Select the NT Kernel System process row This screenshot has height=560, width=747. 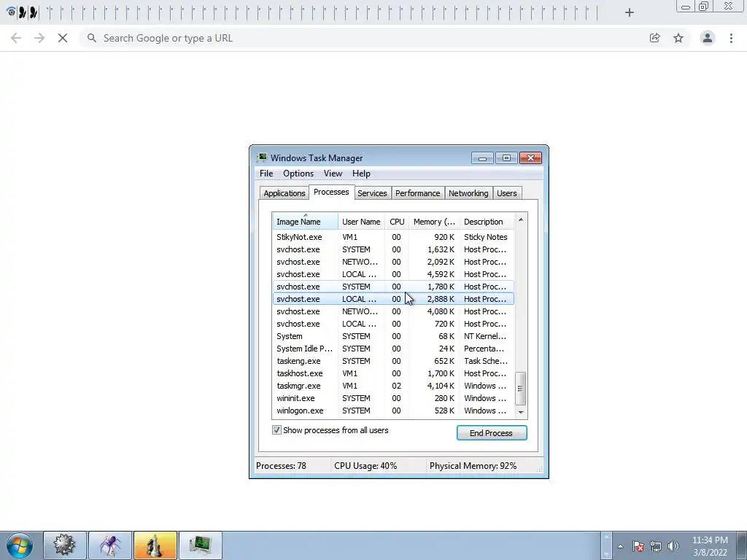click(x=393, y=336)
